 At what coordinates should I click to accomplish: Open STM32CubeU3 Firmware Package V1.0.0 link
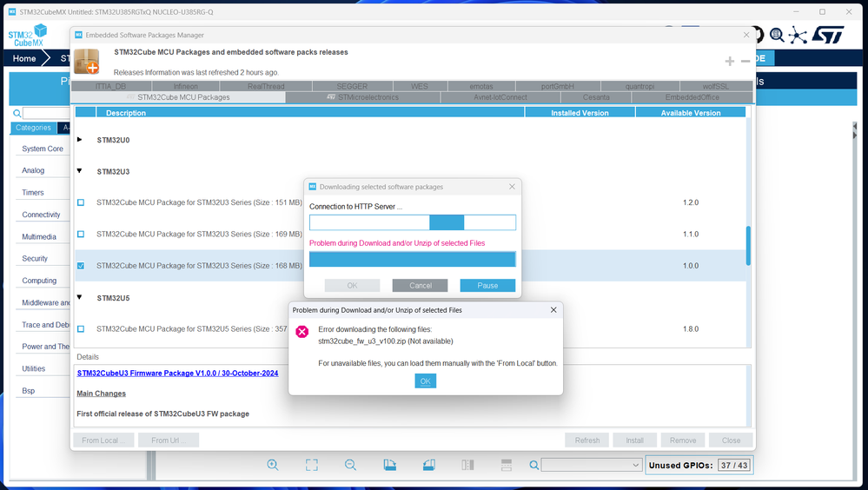click(x=178, y=374)
